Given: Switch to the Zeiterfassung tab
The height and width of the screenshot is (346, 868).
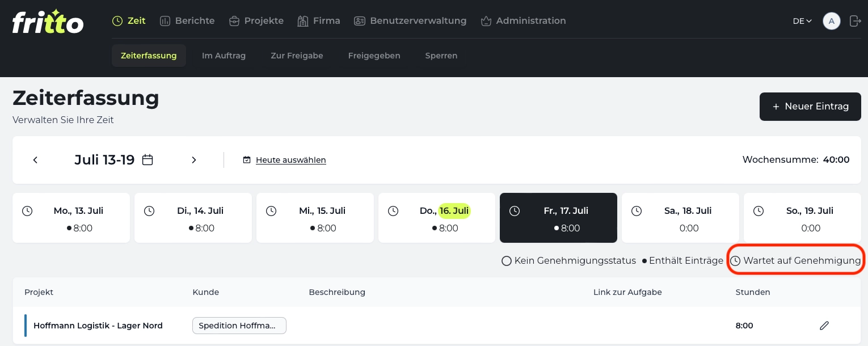Looking at the screenshot, I should pyautogui.click(x=149, y=56).
